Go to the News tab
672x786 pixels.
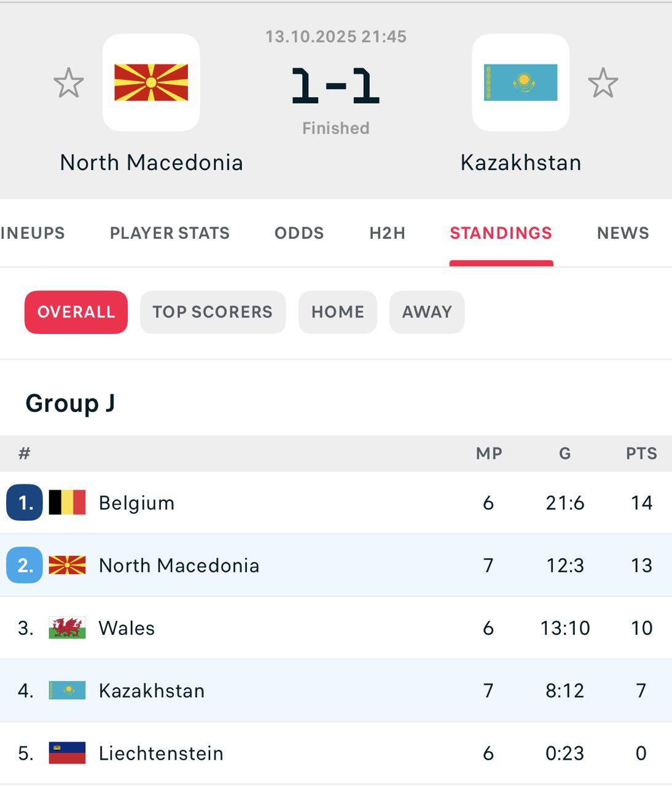coord(623,233)
